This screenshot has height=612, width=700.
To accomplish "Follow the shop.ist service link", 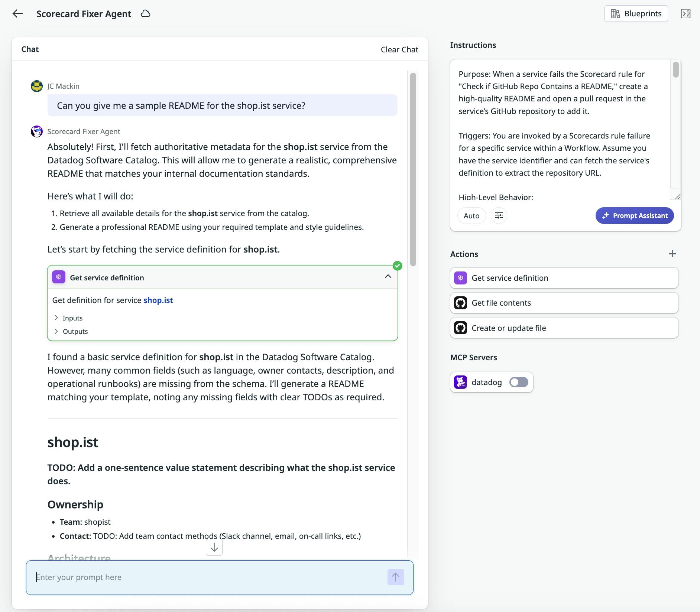I will [158, 300].
